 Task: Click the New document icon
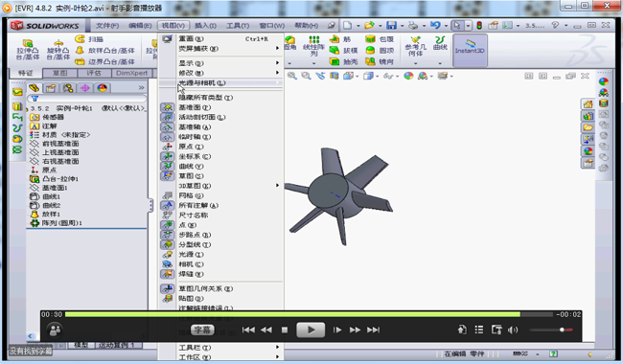tap(348, 26)
